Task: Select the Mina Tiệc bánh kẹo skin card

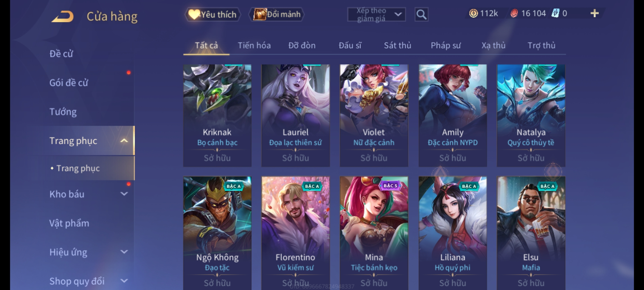Action: [374, 233]
